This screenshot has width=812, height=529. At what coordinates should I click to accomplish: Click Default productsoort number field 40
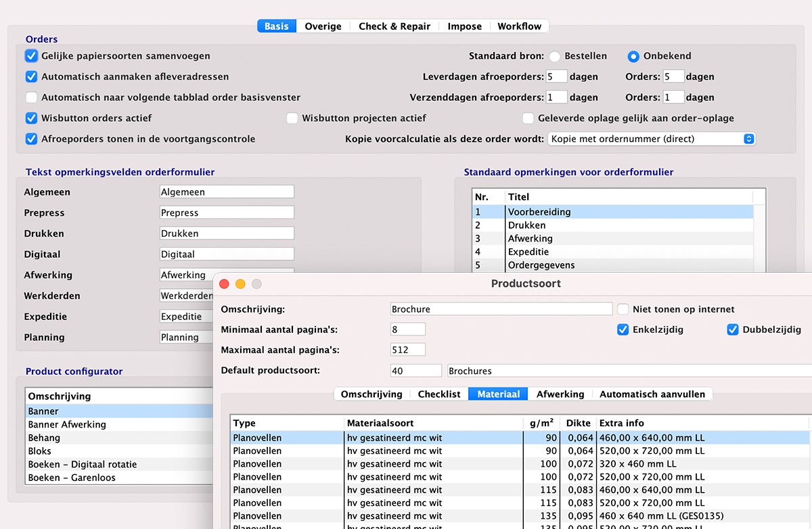(415, 371)
